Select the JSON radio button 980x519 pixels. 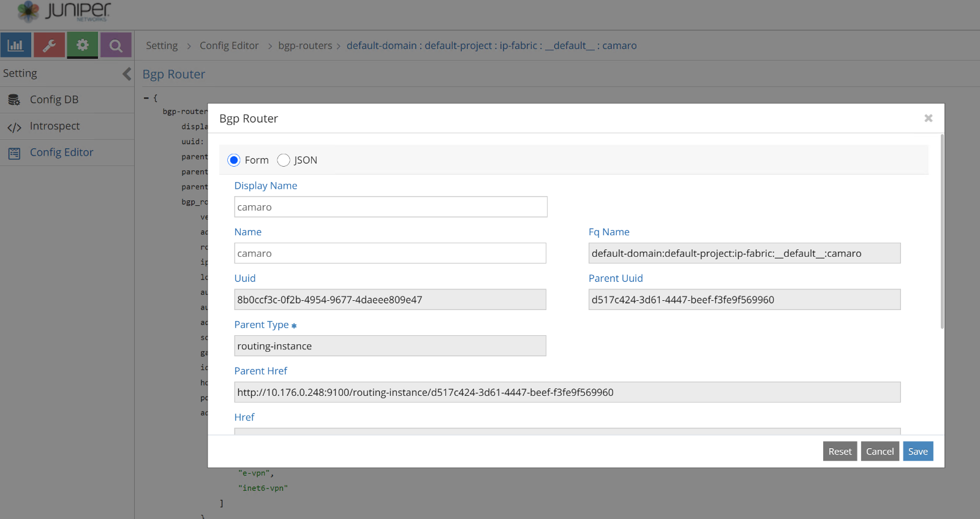(283, 160)
